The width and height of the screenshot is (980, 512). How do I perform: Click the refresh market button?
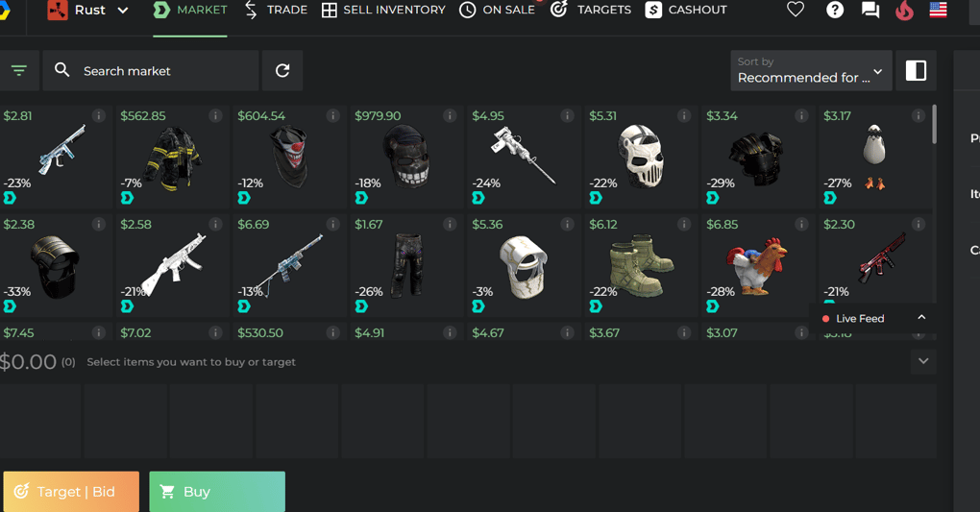(x=282, y=71)
